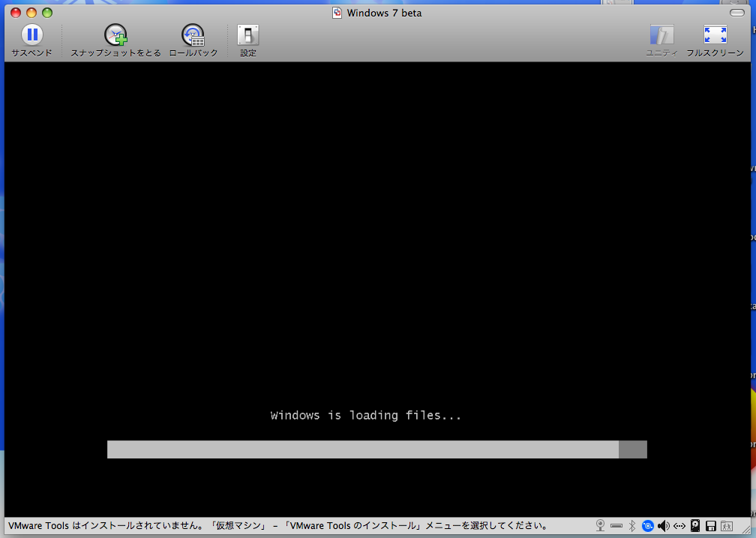The image size is (756, 538).
Task: Take a snapshot (スナップショットをとる)
Action: coord(115,41)
